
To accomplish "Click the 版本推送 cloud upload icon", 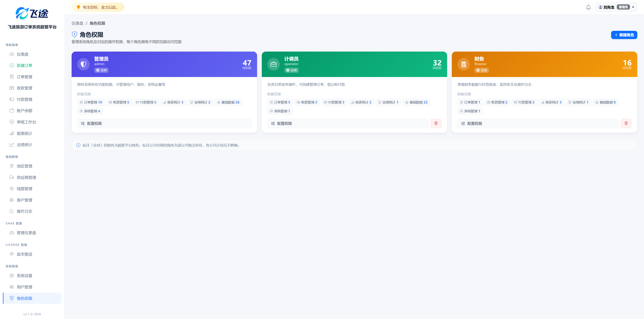I will click(x=12, y=254).
